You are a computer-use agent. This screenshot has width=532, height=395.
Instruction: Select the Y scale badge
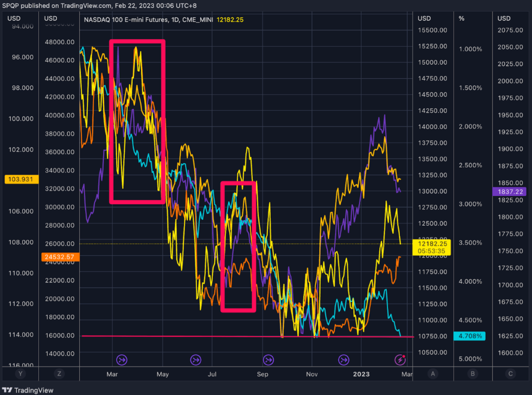click(x=20, y=374)
